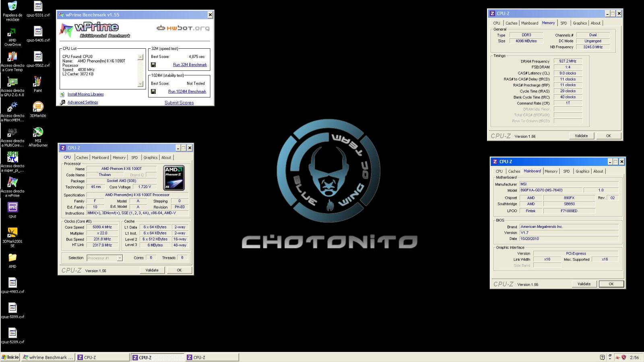Click OK in the Mainboard CPU-Z window
The image size is (644, 362).
611,284
